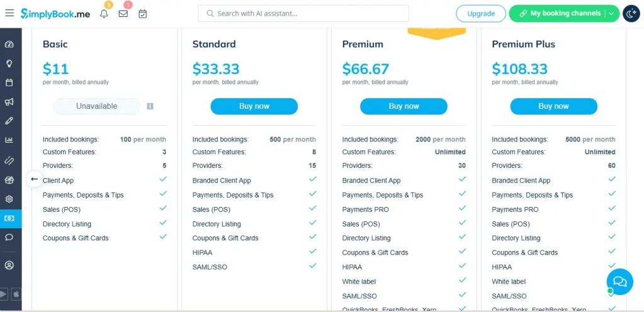
Task: Open the dashboard gauge icon in sidebar
Action: pos(9,45)
